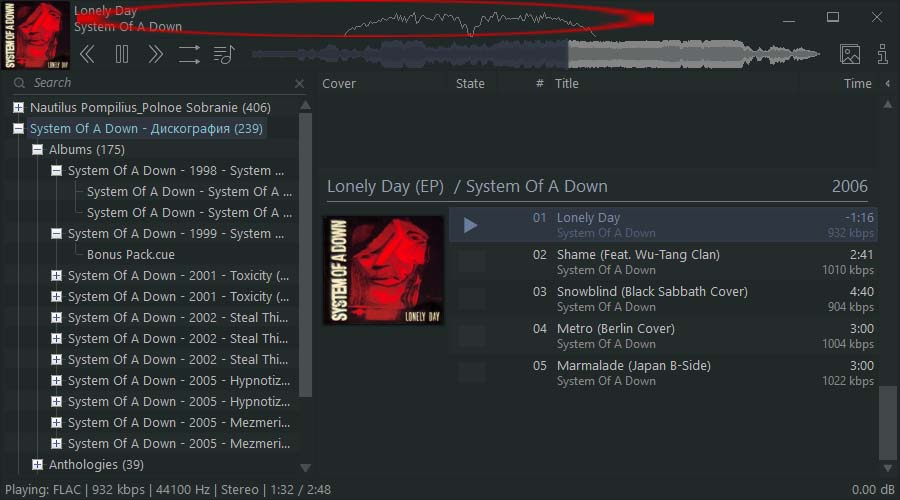Screen dimensions: 900x500
Task: Sort by the Time column header
Action: click(858, 84)
